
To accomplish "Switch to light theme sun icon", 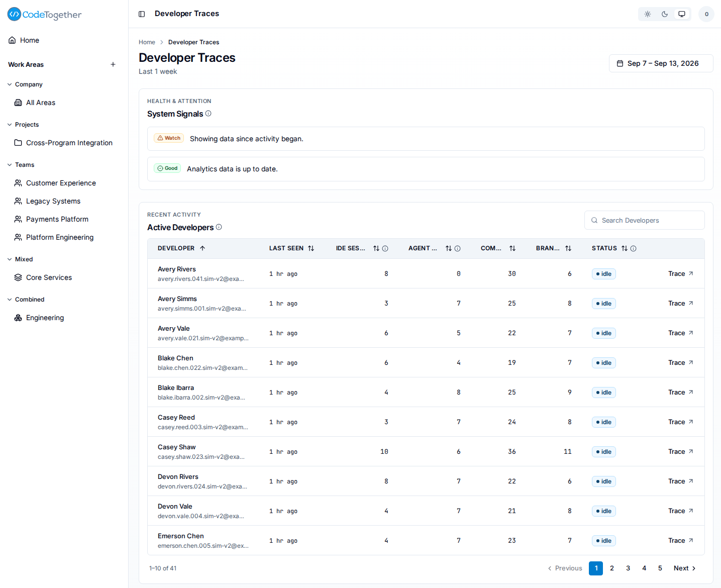I will (648, 14).
